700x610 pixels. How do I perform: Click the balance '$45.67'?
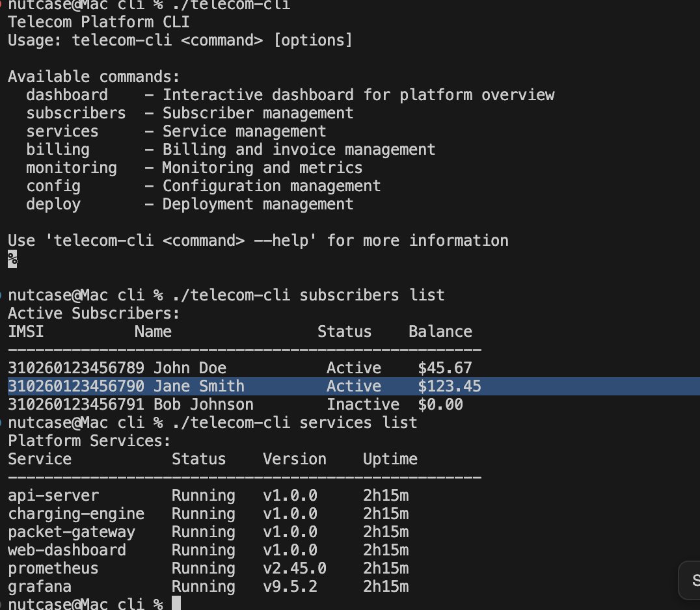444,368
